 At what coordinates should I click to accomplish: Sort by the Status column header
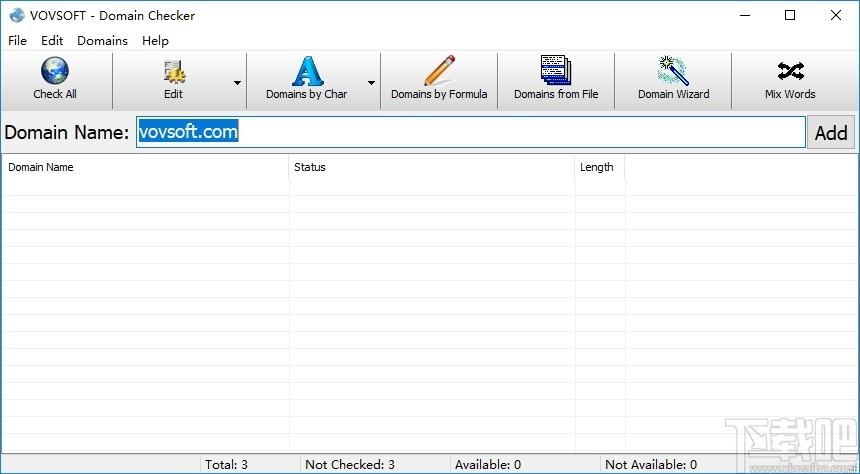(432, 167)
